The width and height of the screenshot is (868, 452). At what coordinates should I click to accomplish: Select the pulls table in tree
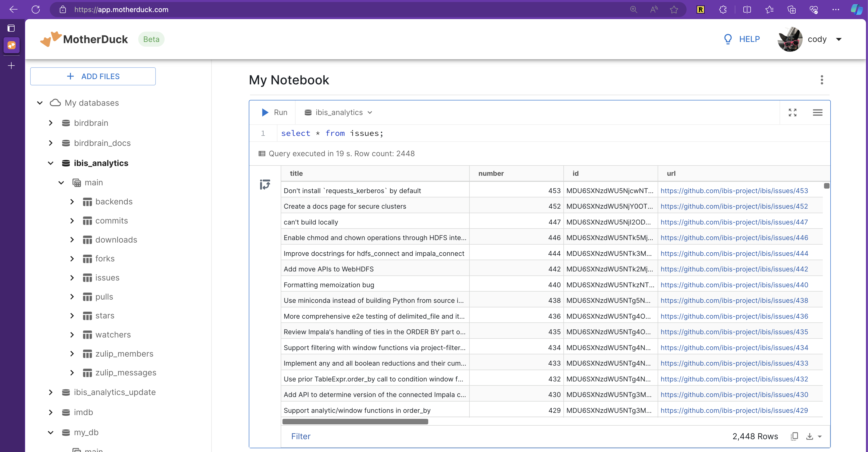click(x=104, y=297)
